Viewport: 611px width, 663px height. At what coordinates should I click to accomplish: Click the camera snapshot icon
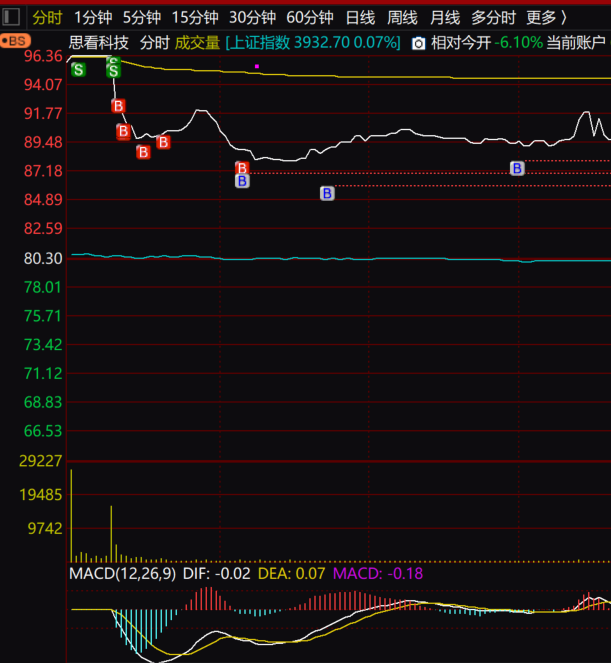[x=418, y=43]
